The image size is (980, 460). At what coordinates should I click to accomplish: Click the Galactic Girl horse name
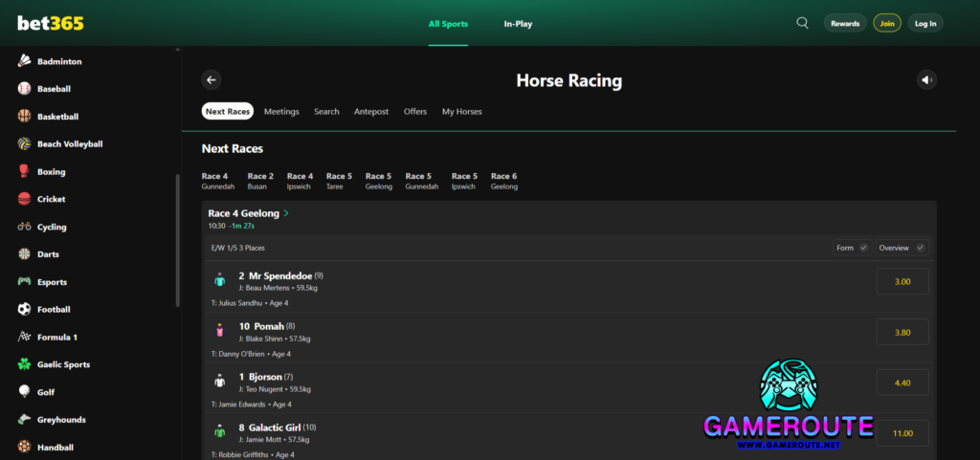[275, 427]
